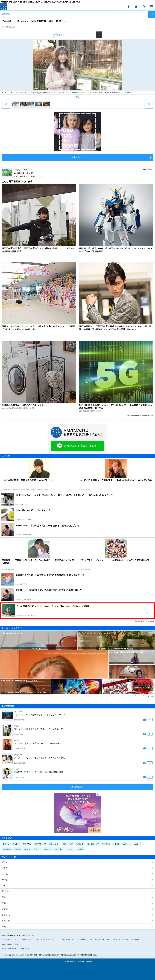Open the アスリートから写真家まで article row
This screenshot has width=155, height=980.
pyautogui.click(x=77, y=594)
